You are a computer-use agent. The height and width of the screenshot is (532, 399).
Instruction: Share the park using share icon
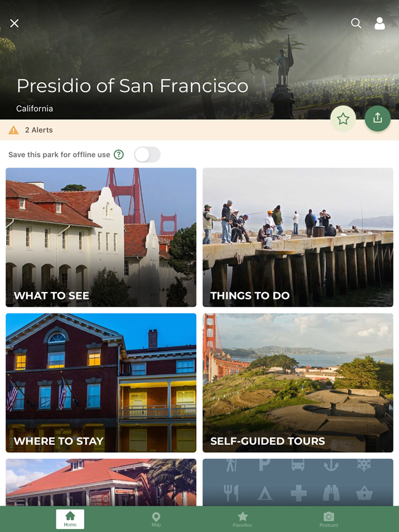coord(378,118)
